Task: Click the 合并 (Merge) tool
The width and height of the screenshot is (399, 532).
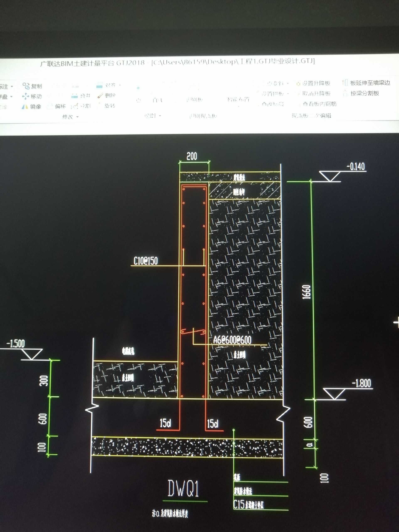Action: tap(81, 96)
